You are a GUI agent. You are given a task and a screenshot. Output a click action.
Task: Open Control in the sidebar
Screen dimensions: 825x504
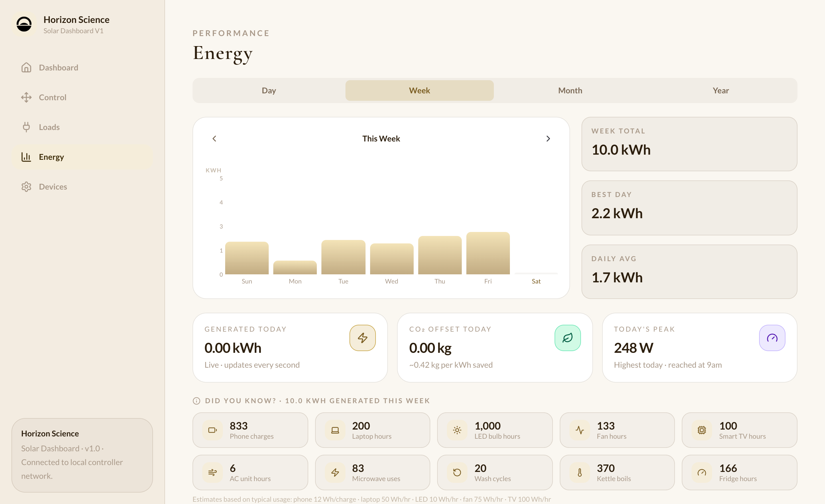click(x=82, y=97)
